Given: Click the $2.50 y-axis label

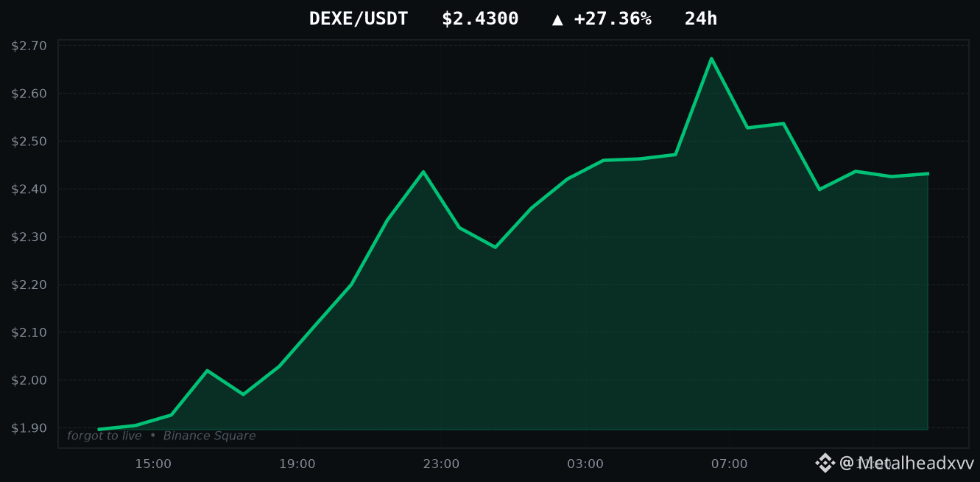Looking at the screenshot, I should coord(29,142).
